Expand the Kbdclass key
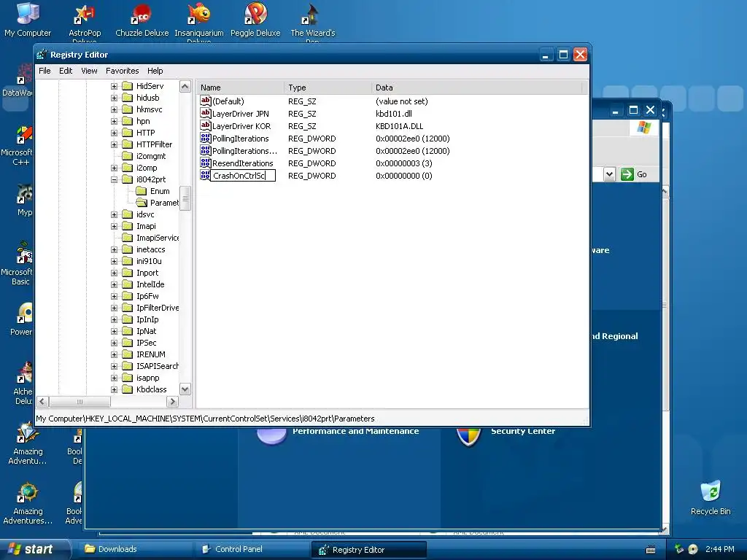This screenshot has height=560, width=747. point(114,389)
